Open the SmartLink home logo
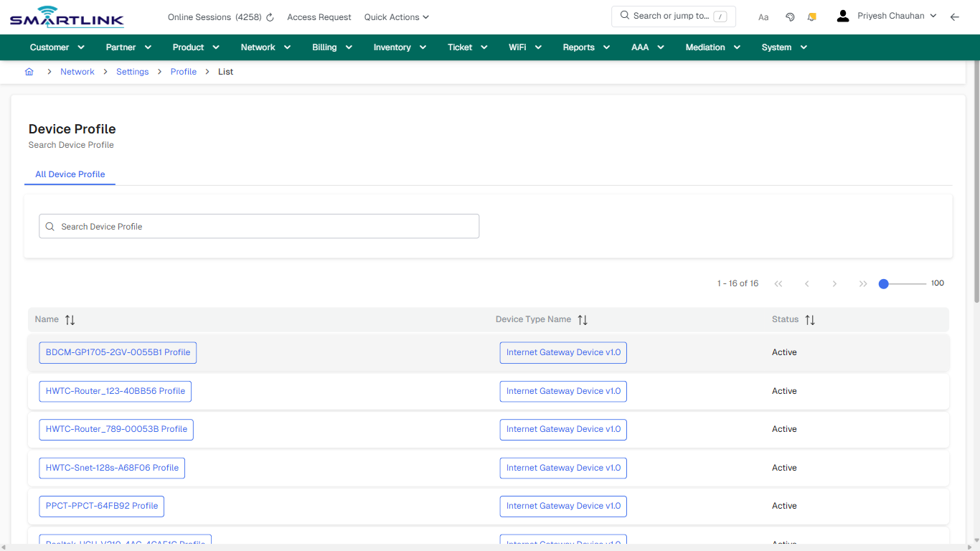This screenshot has width=980, height=551. pyautogui.click(x=66, y=17)
